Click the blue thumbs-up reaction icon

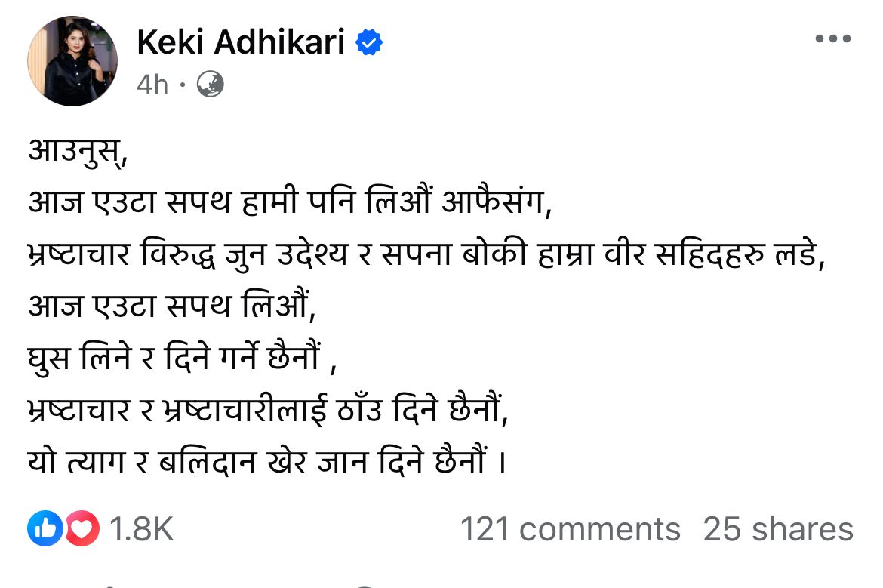tap(46, 529)
